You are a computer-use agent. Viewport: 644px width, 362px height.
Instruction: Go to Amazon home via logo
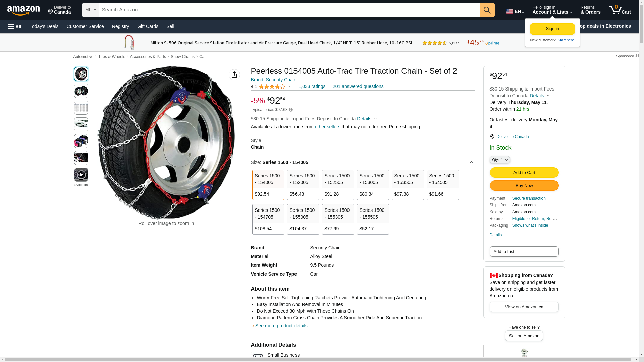[23, 10]
